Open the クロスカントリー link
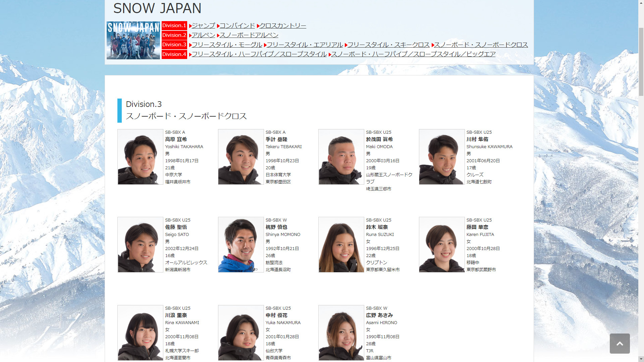Screen dimensions: 644x362 pyautogui.click(x=283, y=26)
